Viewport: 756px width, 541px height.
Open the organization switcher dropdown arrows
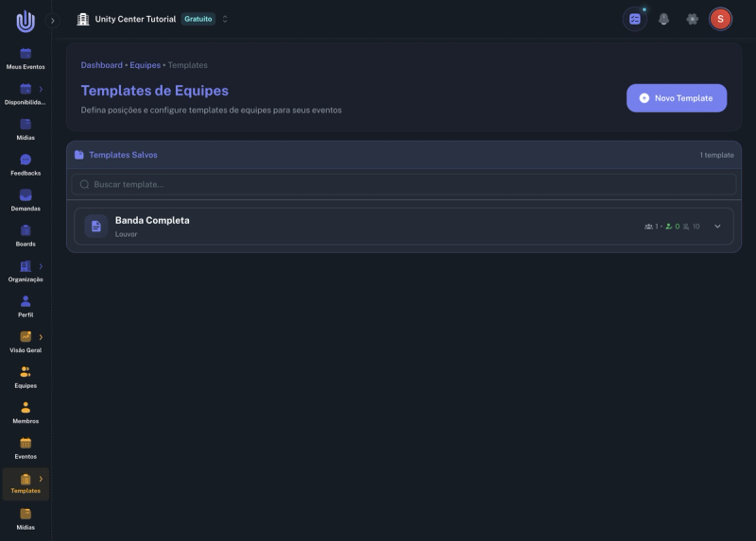(225, 19)
